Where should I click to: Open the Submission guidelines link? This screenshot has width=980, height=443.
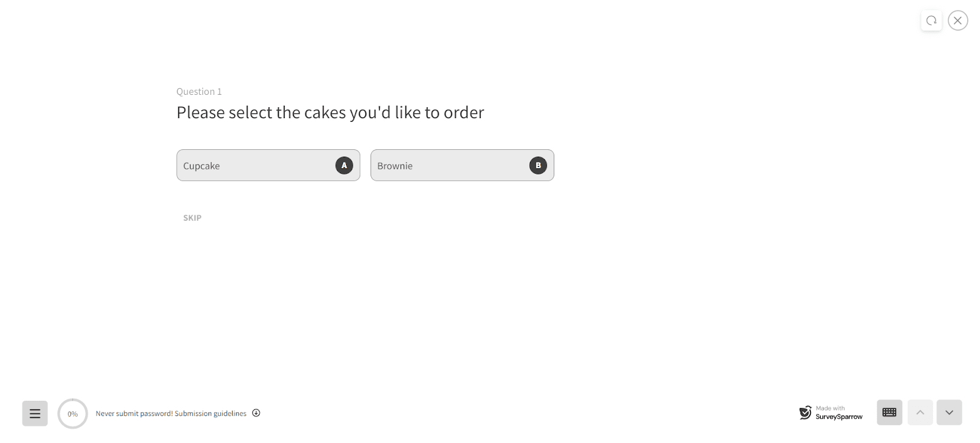tap(211, 414)
